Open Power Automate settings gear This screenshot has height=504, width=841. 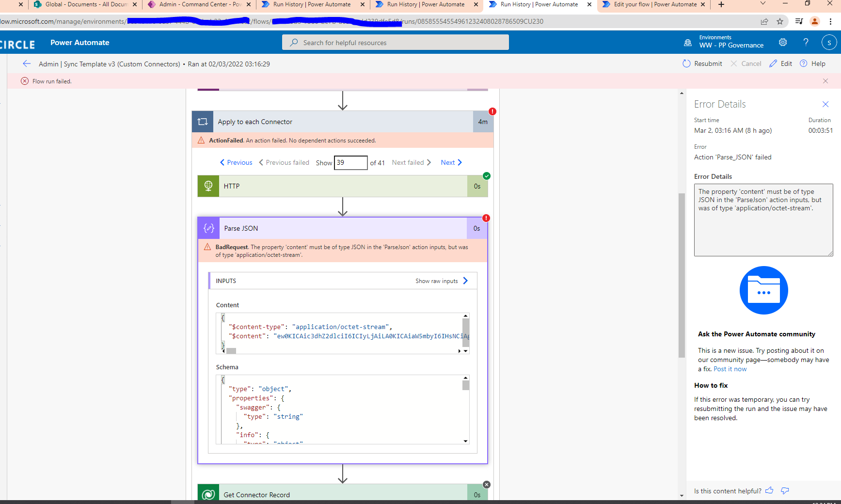[x=783, y=42]
